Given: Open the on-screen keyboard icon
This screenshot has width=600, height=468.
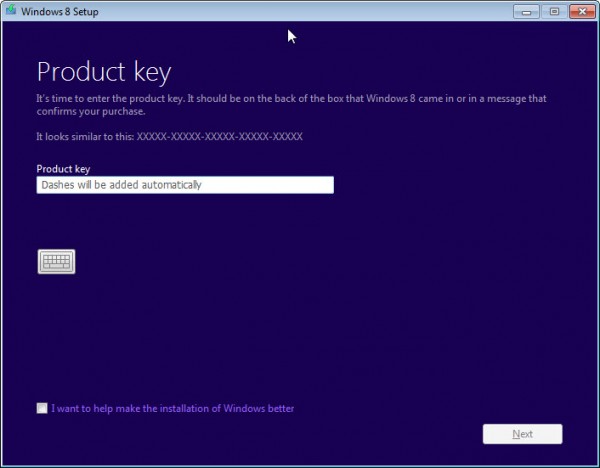Looking at the screenshot, I should pos(57,262).
